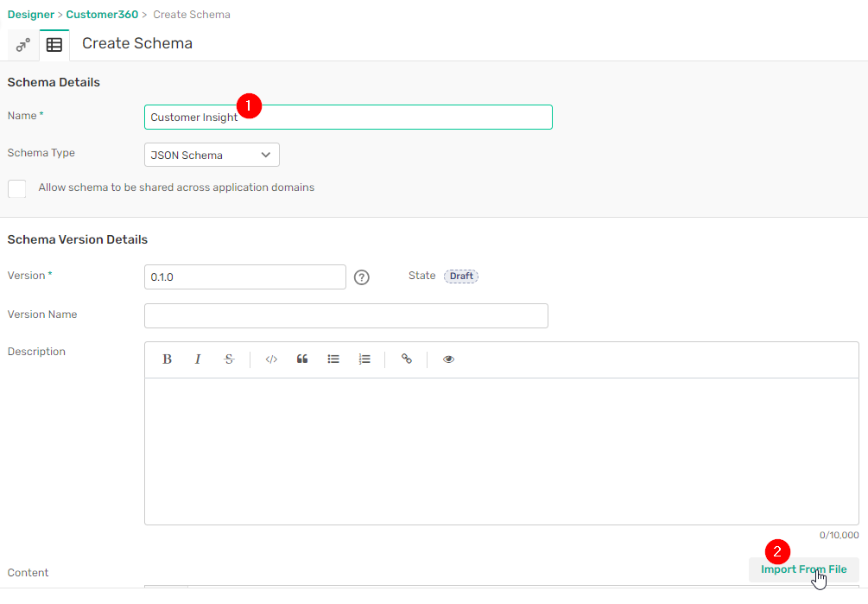This screenshot has width=868, height=604.
Task: Select the table list view tab
Action: coord(54,45)
